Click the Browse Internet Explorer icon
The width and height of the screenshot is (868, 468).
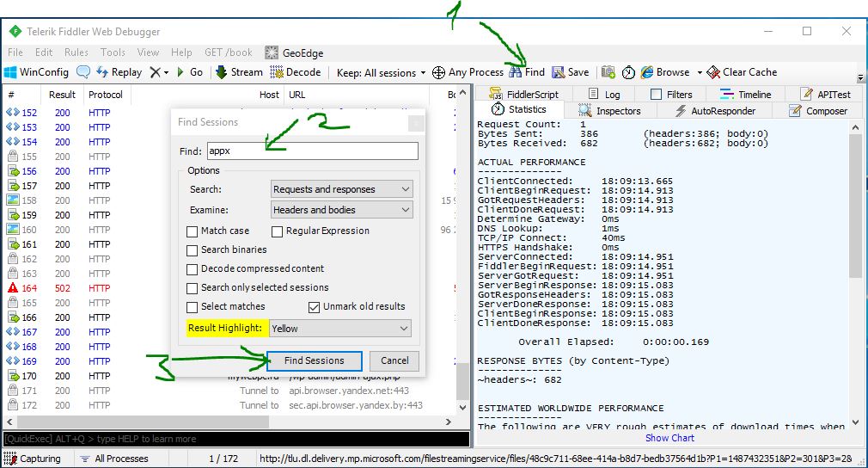tap(647, 72)
